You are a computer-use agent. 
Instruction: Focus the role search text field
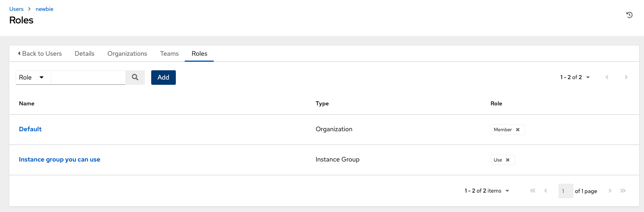(88, 77)
